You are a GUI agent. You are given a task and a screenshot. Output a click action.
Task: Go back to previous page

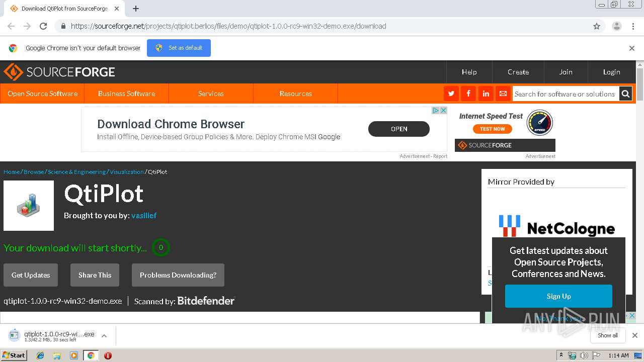tap(11, 26)
